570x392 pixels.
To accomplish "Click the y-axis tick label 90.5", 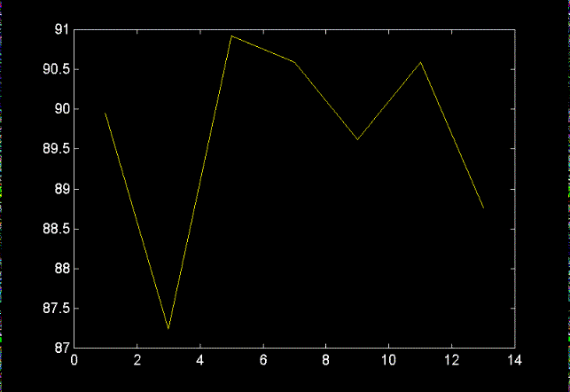I will pyautogui.click(x=55, y=69).
